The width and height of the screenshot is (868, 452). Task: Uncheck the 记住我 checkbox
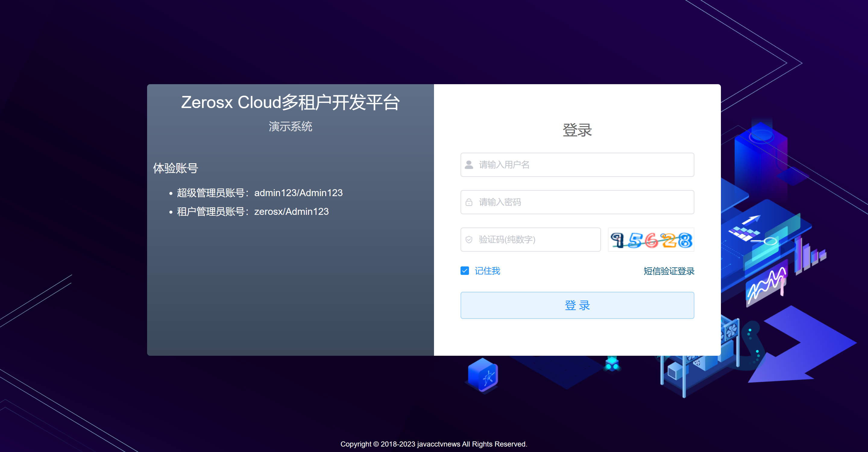pyautogui.click(x=465, y=271)
